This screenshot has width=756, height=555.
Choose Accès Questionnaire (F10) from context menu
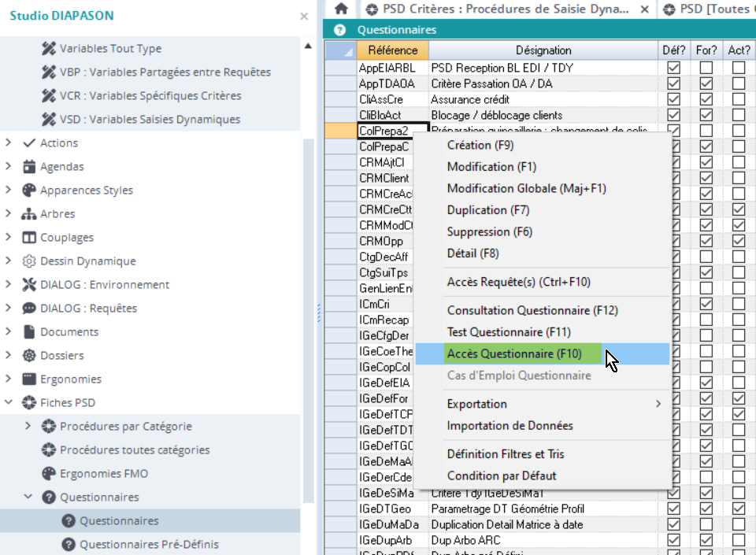tap(510, 354)
